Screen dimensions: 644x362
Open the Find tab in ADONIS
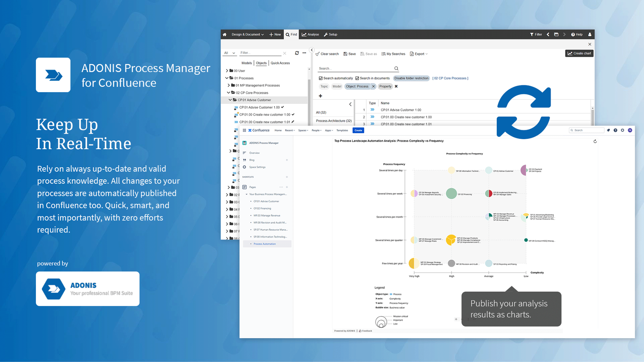(291, 35)
